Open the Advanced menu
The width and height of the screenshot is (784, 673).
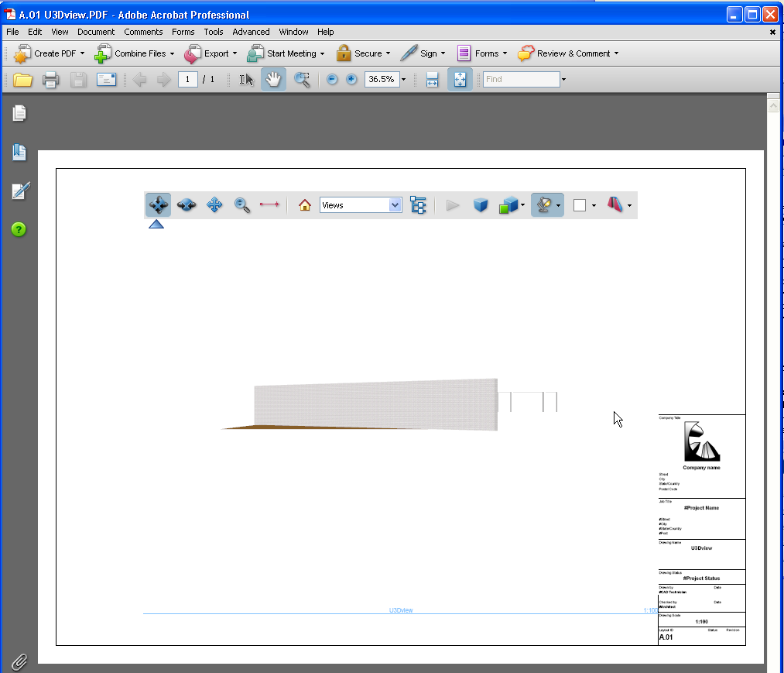pos(251,32)
